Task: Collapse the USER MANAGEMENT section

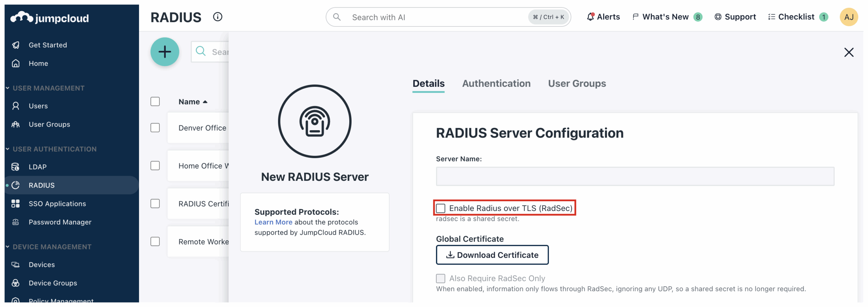Action: pos(7,88)
